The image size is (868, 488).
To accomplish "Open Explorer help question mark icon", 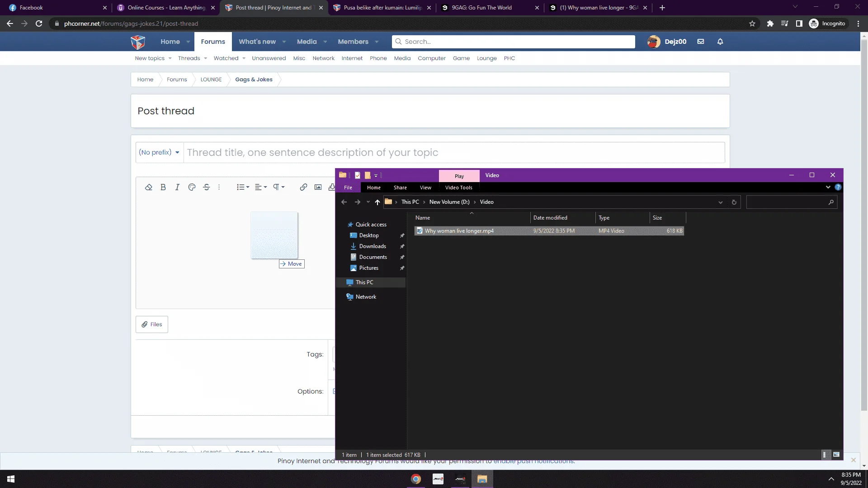I will 838,187.
